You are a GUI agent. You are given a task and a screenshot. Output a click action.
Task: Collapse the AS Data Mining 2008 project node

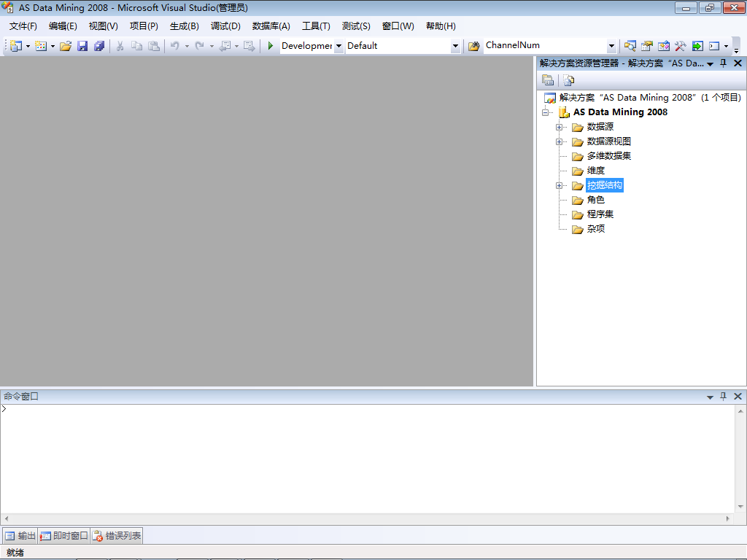(545, 113)
